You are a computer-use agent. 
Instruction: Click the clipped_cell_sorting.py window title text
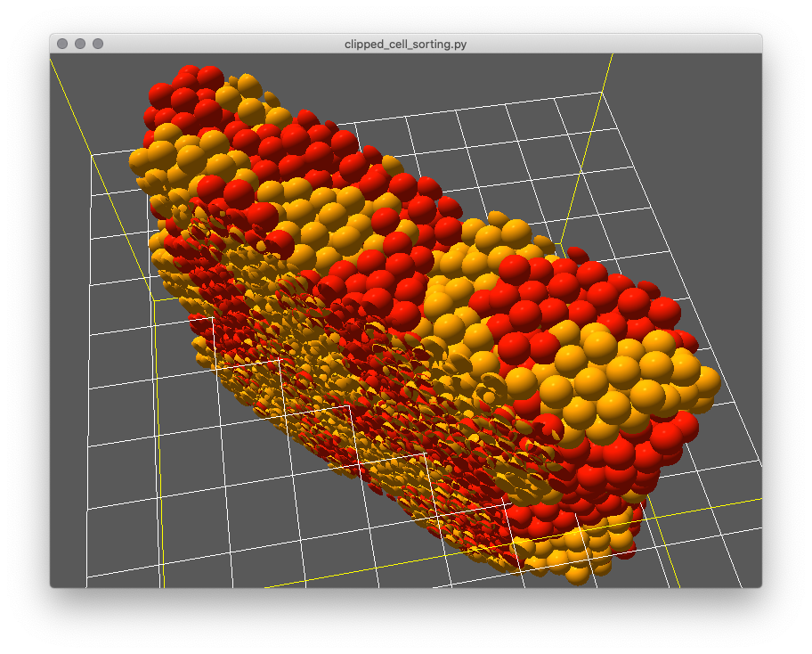pyautogui.click(x=405, y=44)
